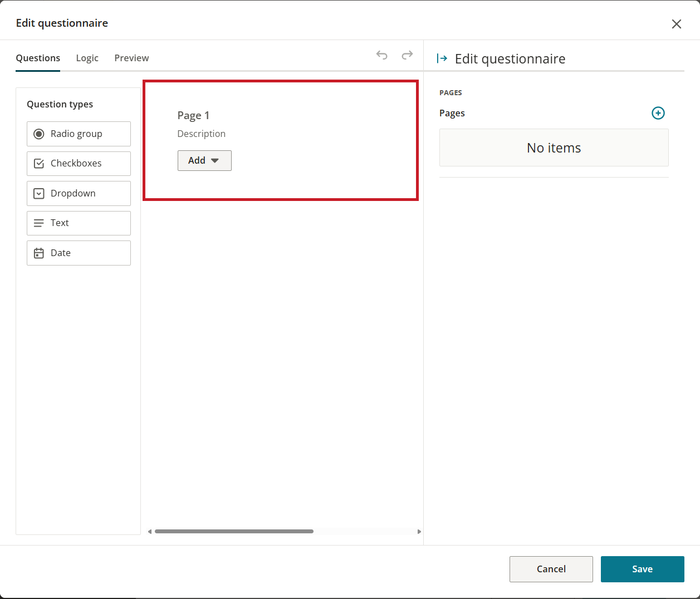
Task: Click the scrollbar right arrow
Action: click(x=419, y=532)
